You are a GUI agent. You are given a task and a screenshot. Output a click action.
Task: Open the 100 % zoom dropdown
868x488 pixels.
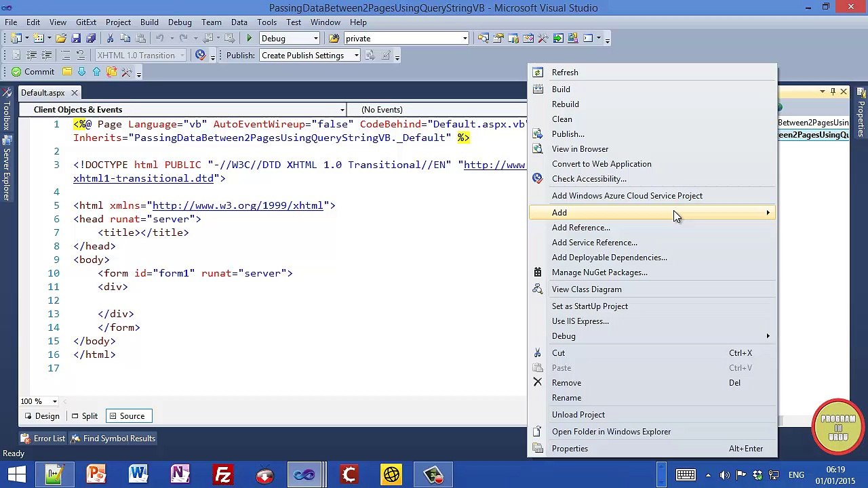55,401
